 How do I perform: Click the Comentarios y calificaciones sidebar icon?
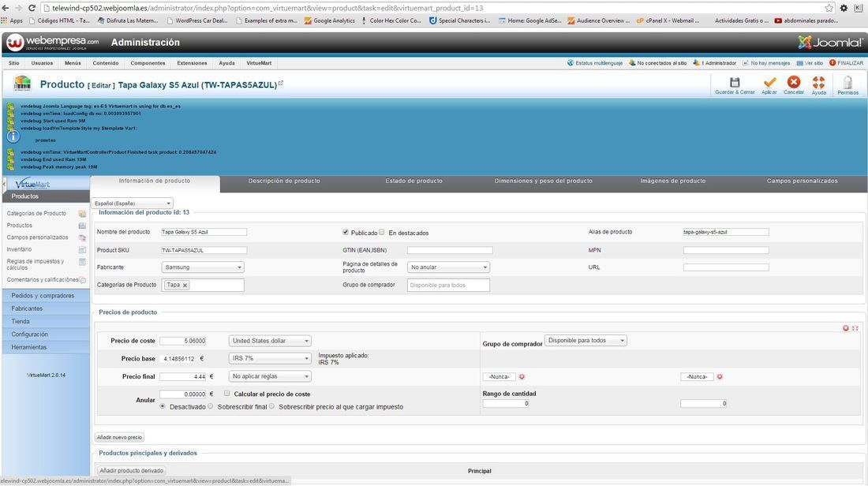click(x=83, y=280)
